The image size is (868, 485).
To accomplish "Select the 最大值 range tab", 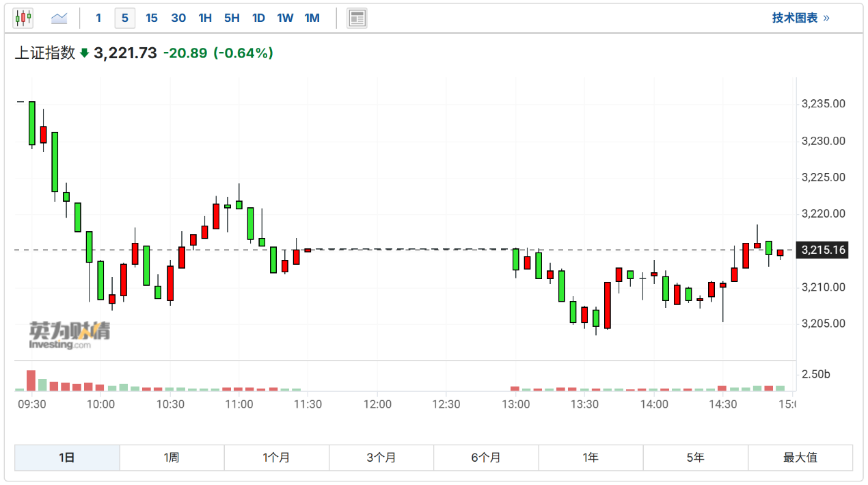I will coord(800,458).
